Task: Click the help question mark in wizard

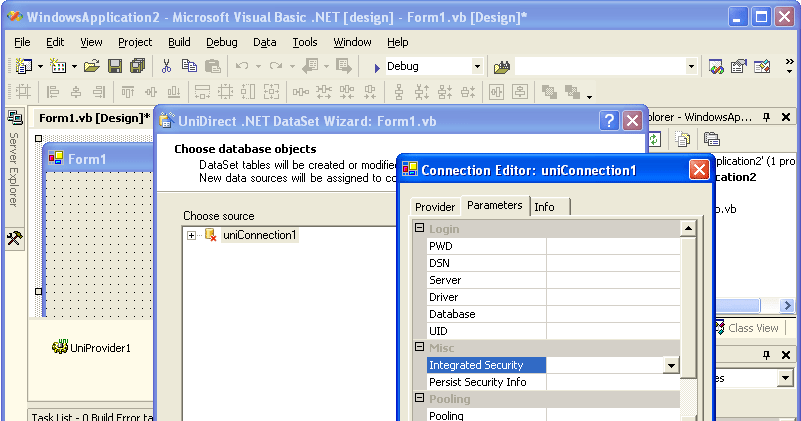Action: pos(609,121)
